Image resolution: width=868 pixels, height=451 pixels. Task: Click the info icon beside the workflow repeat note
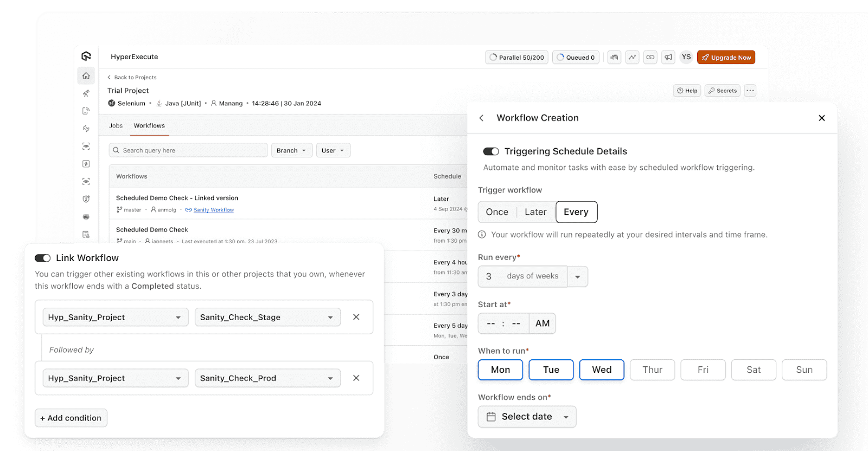pos(482,234)
